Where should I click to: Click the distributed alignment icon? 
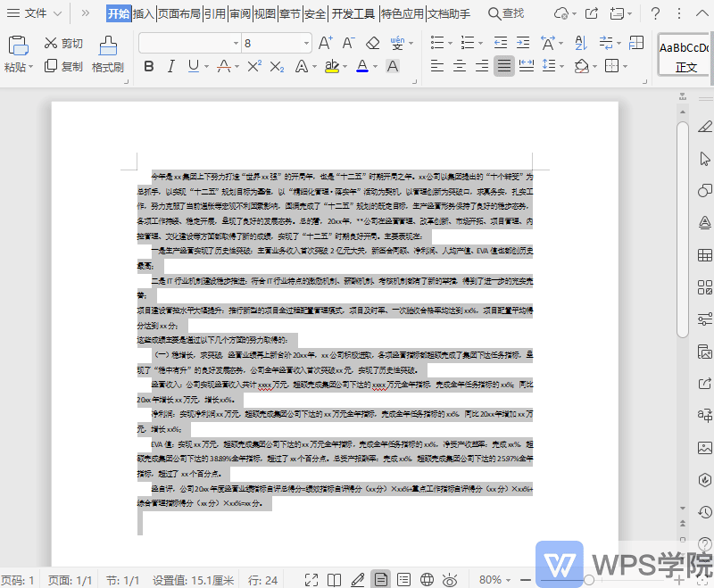527,66
